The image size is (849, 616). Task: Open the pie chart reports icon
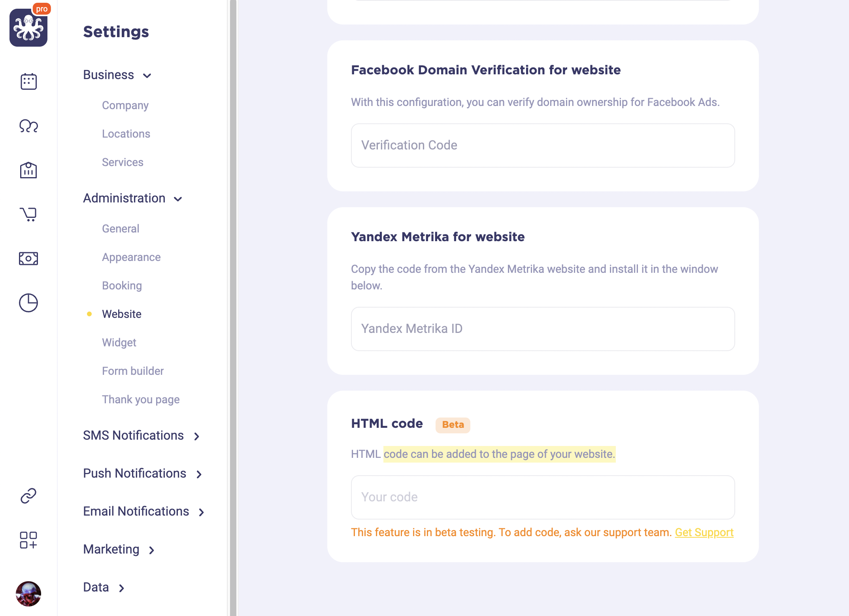pos(28,303)
